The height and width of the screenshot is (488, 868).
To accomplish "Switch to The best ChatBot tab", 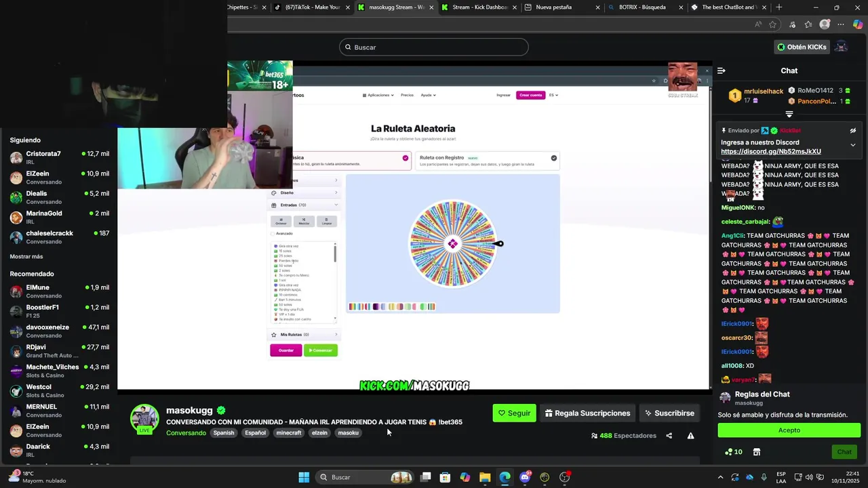I will point(729,7).
